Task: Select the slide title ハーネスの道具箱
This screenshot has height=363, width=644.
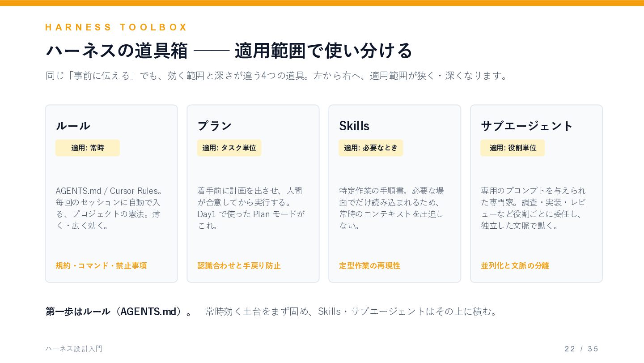Action: point(117,50)
